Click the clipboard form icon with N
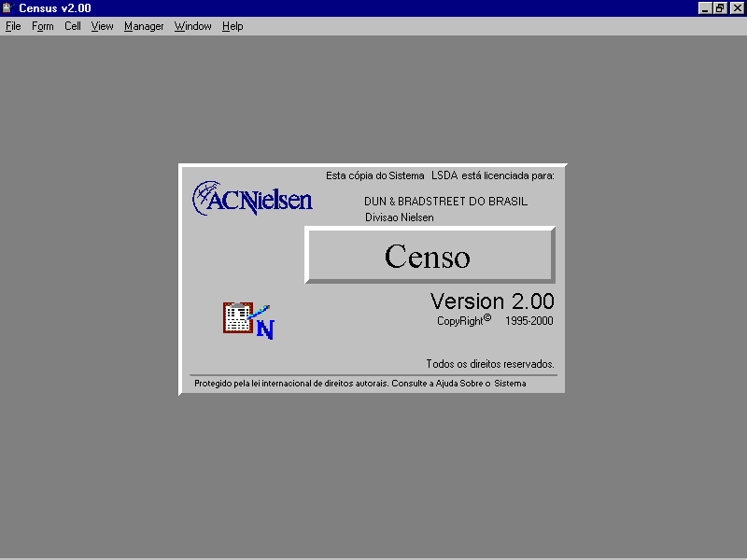 [x=248, y=320]
